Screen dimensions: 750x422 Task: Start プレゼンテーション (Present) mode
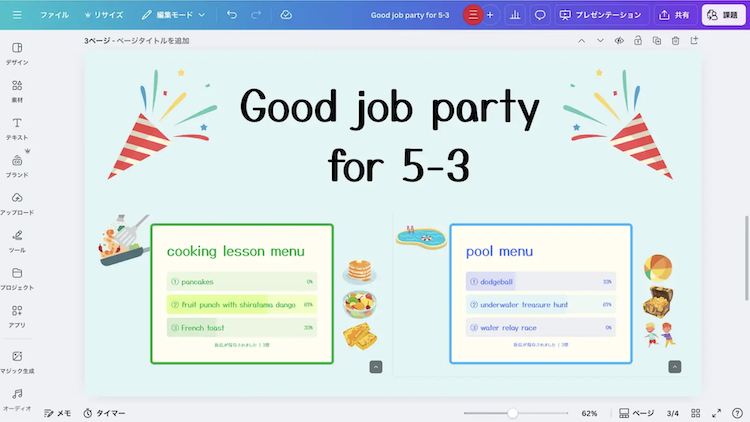[x=601, y=15]
